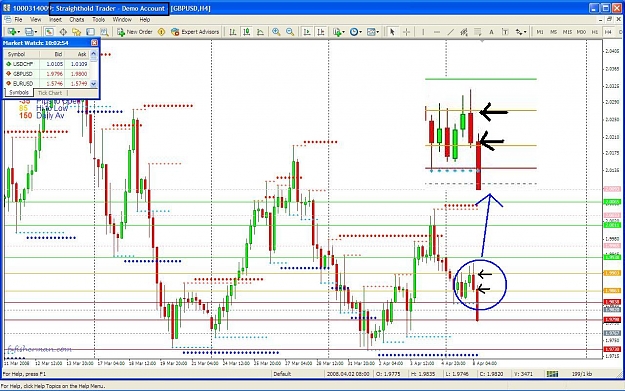Open the View menu

tap(35, 20)
